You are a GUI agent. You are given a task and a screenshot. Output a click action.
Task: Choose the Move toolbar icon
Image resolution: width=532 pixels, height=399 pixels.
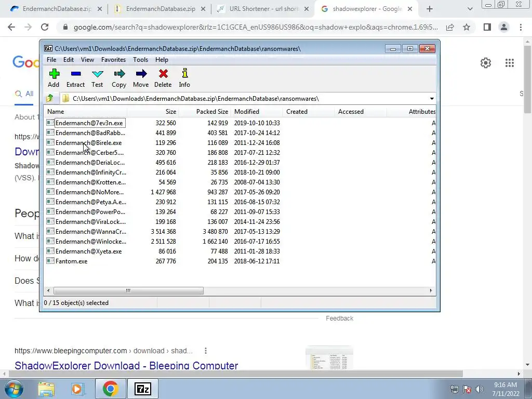point(141,78)
